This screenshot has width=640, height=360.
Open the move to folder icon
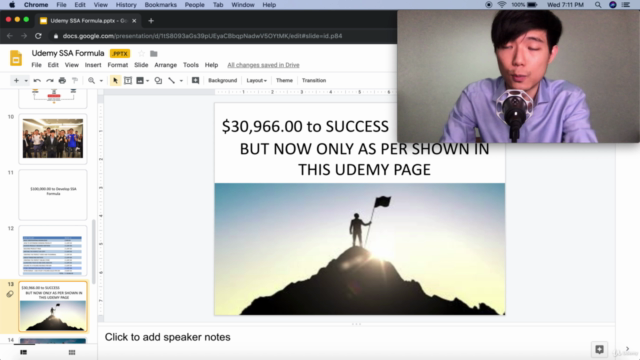click(x=154, y=53)
